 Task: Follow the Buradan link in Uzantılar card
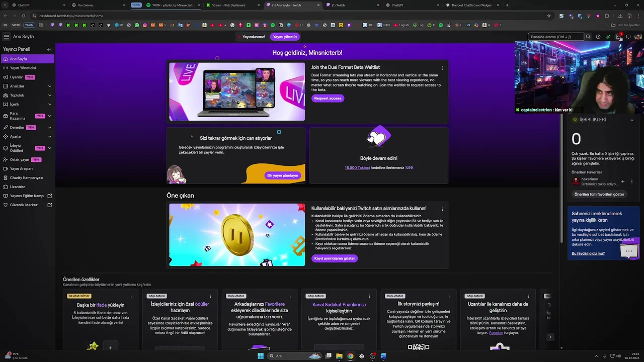(x=496, y=333)
